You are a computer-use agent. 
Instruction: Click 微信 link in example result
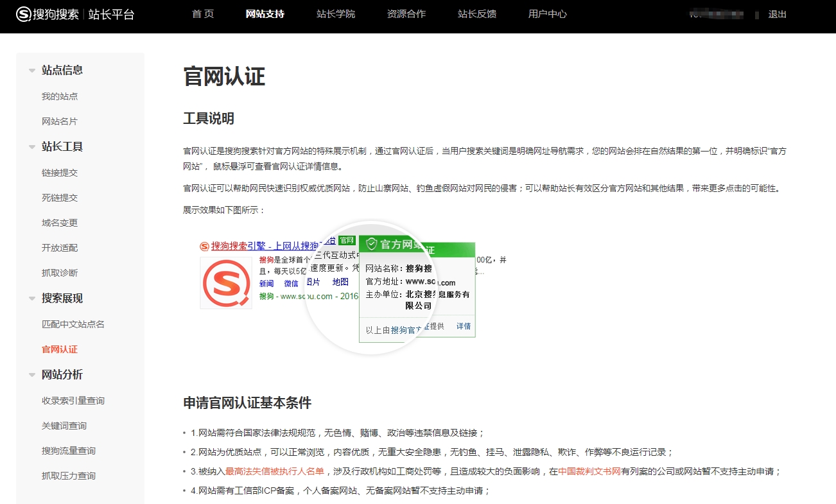coord(291,283)
